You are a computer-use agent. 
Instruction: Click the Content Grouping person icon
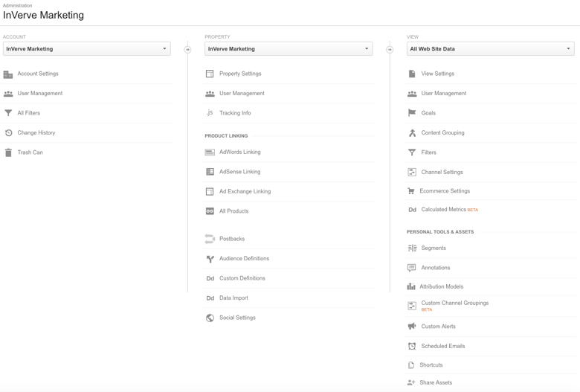pyautogui.click(x=412, y=132)
